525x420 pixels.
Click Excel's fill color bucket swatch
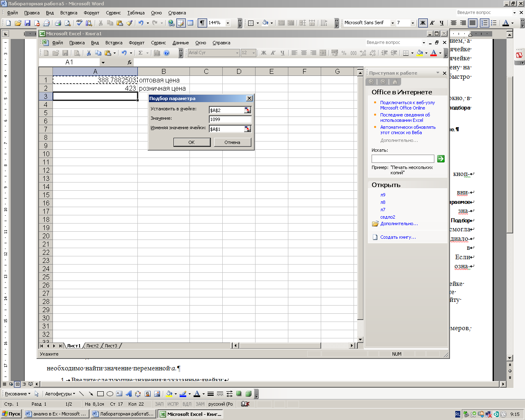[420, 53]
